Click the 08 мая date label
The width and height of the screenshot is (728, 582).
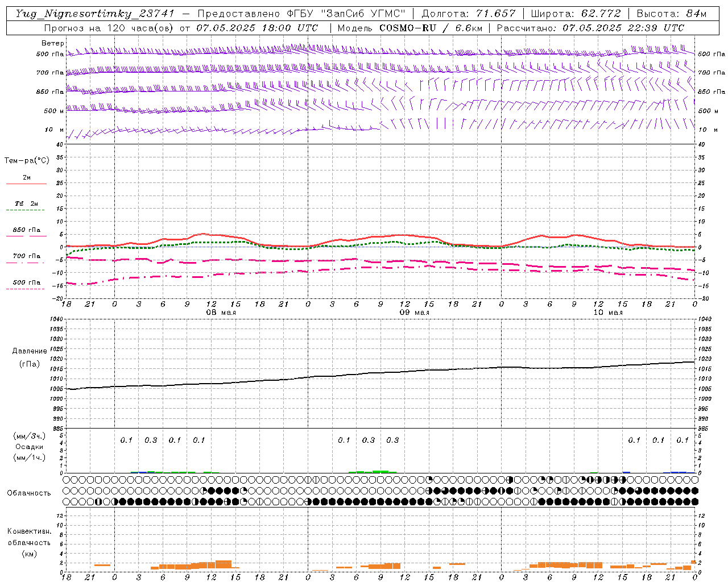tap(221, 313)
